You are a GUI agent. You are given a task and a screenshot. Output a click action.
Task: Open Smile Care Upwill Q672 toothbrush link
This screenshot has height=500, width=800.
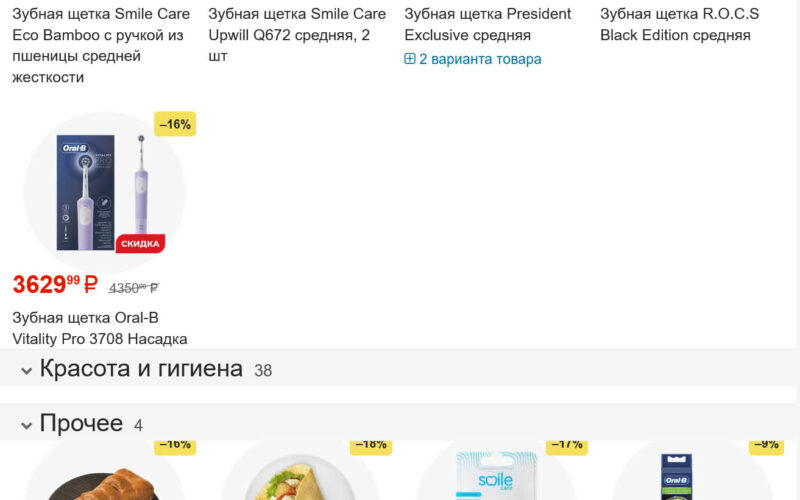tap(297, 35)
